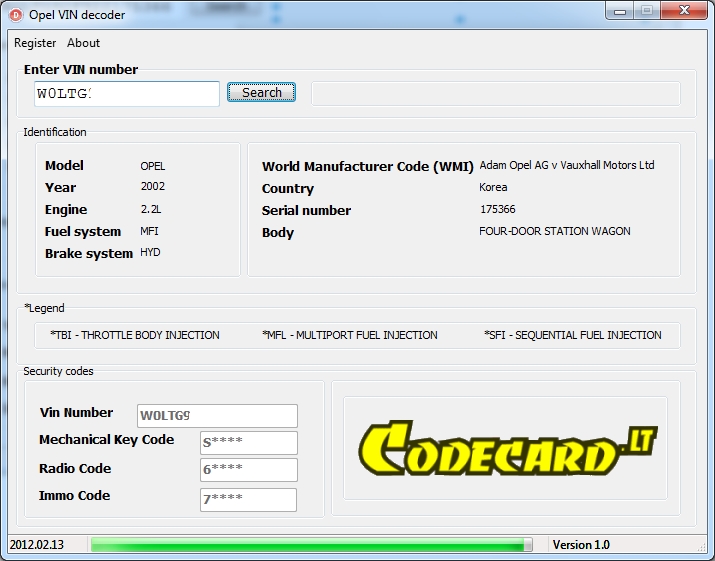The image size is (715, 561).
Task: Select the Immo Code field
Action: coord(248,499)
